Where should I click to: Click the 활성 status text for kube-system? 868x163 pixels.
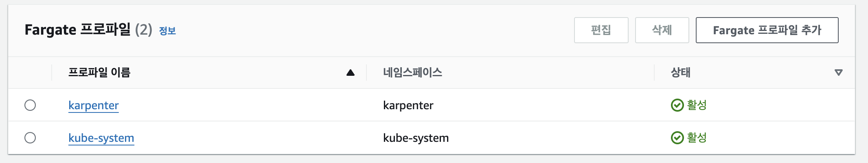click(697, 138)
